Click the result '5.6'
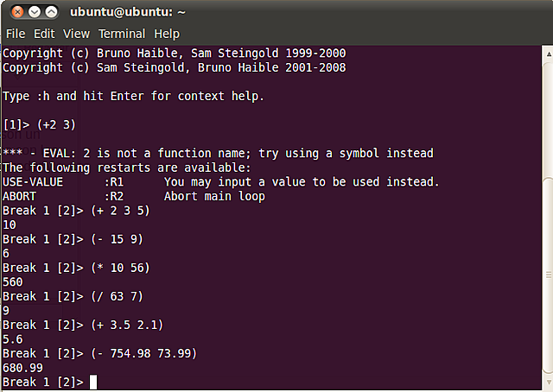Image resolution: width=553 pixels, height=392 pixels. (x=13, y=339)
